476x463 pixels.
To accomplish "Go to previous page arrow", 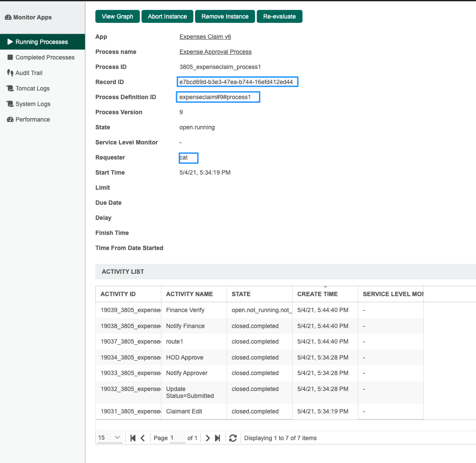I will [x=143, y=438].
